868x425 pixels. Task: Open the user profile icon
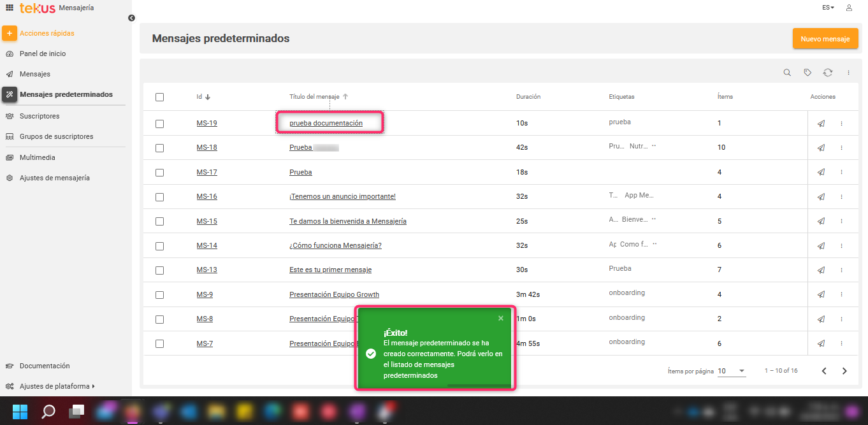coord(849,8)
